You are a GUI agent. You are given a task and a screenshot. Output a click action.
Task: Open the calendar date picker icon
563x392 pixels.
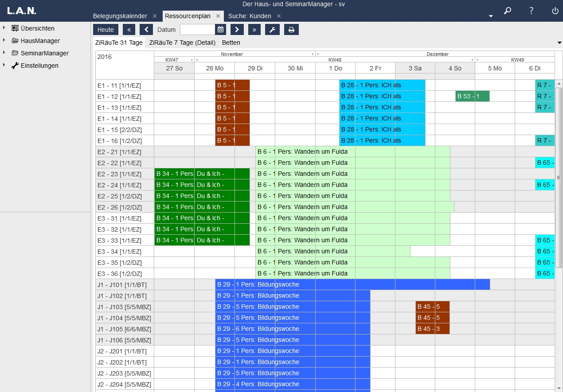point(220,30)
